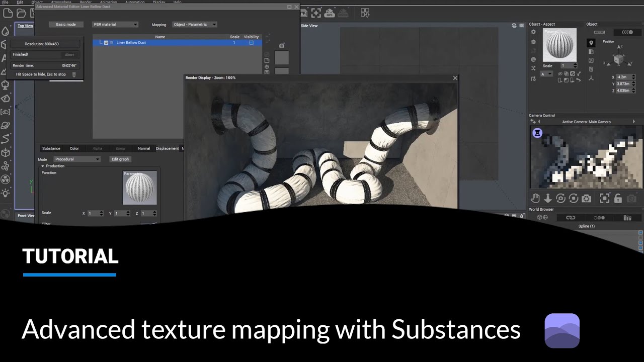644x362 pixels.
Task: Click the shuffle randomize icon in Object Aspect
Action: [x=533, y=68]
